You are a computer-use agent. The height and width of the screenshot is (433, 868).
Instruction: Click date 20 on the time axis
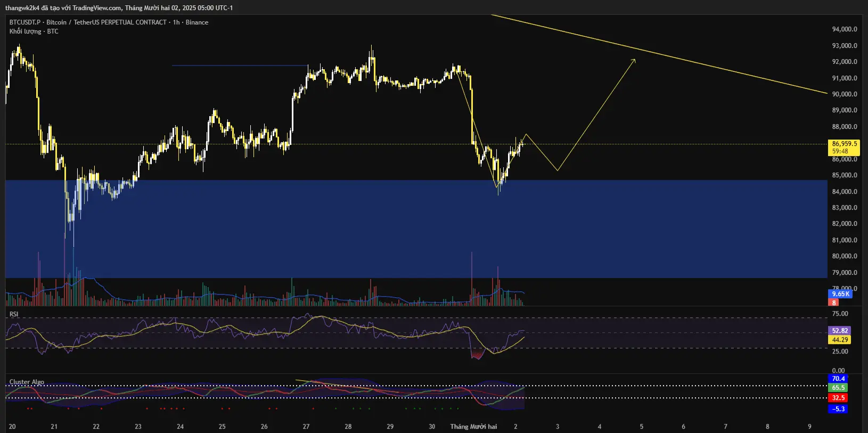[12, 427]
